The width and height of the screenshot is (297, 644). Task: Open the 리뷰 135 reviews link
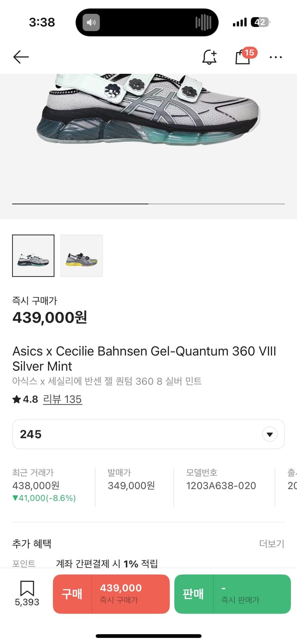63,399
